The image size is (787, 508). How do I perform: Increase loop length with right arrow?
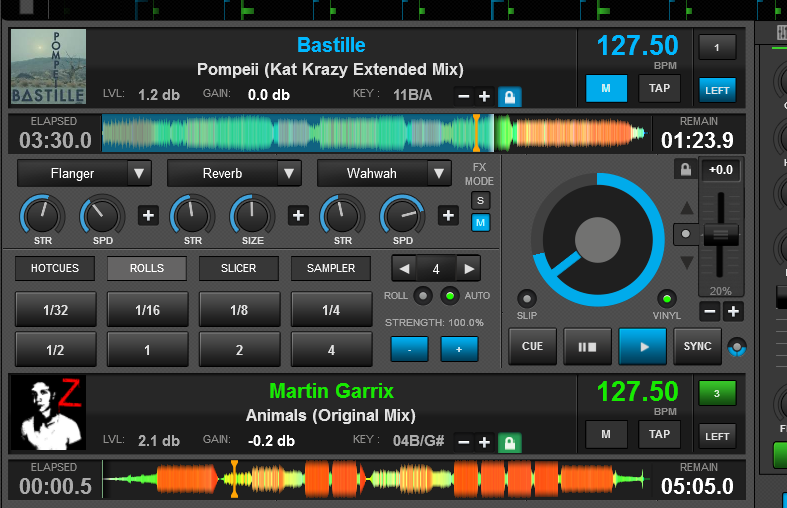coord(469,269)
